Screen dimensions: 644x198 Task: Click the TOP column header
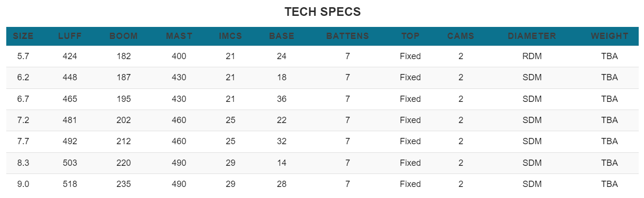(x=410, y=36)
